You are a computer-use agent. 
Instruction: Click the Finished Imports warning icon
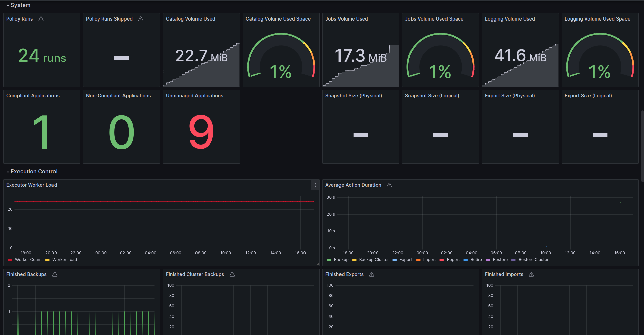(531, 274)
